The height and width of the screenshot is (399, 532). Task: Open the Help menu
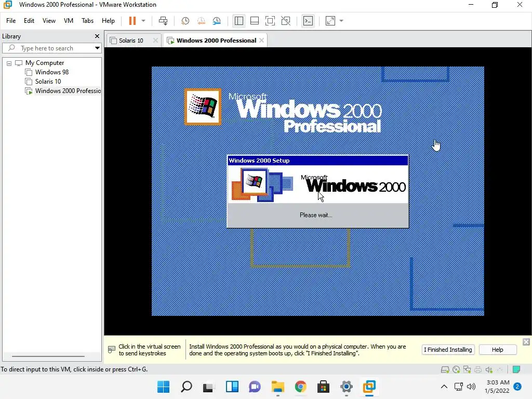tap(108, 21)
